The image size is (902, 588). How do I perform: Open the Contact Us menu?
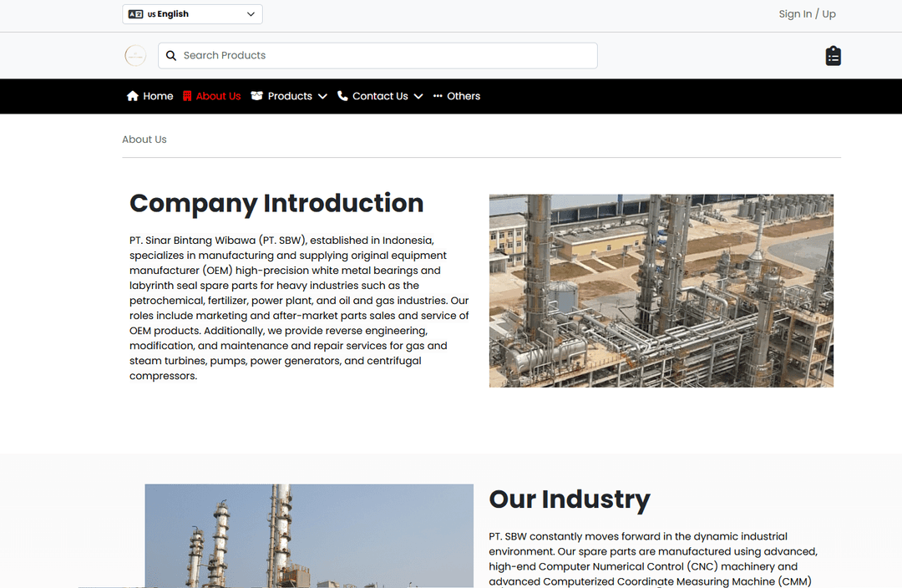380,96
